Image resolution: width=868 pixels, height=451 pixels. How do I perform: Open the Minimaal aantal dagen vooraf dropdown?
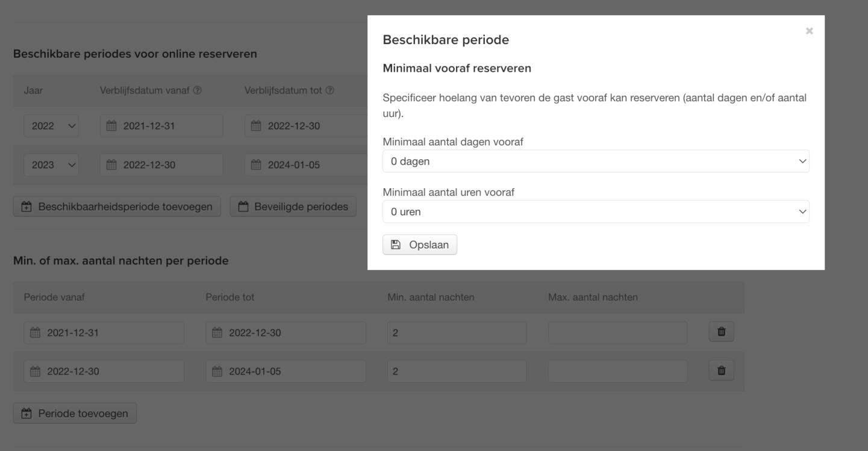pos(595,161)
